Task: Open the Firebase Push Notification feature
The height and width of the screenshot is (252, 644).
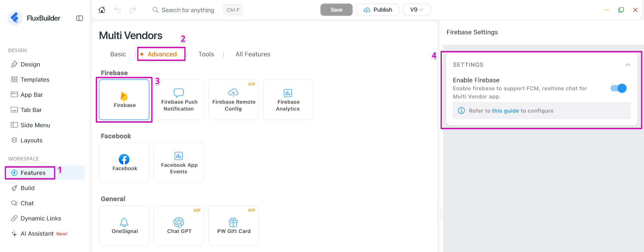Action: point(179,99)
